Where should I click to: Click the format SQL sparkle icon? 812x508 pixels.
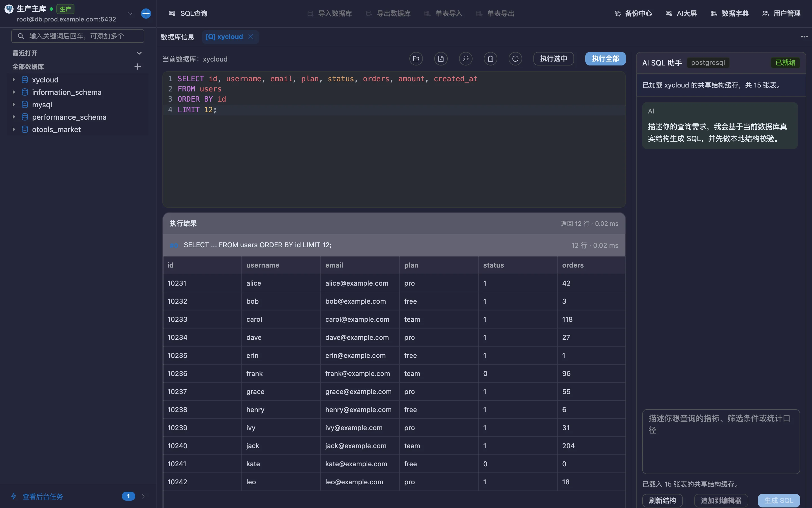pyautogui.click(x=465, y=59)
